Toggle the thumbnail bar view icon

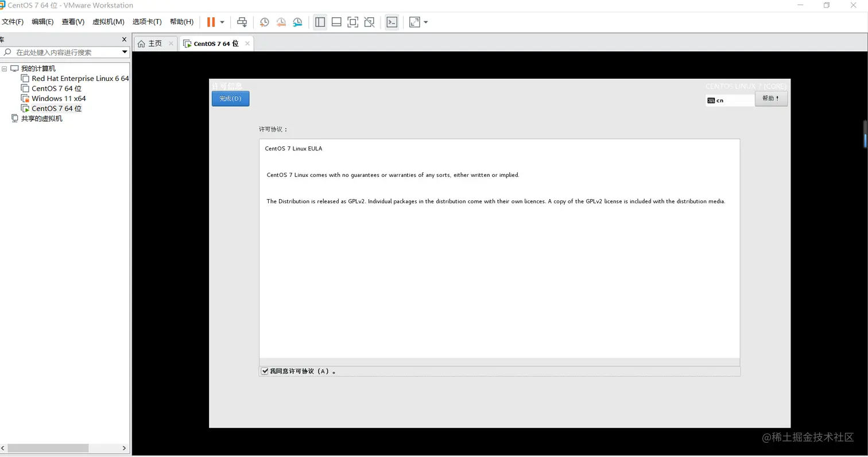[x=336, y=22]
